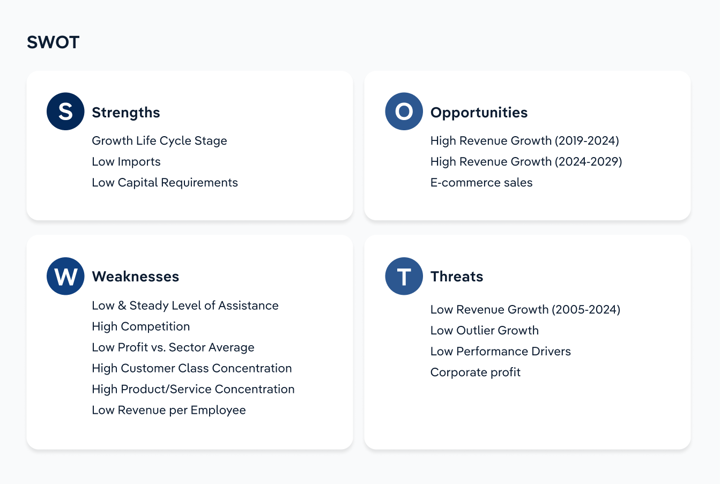Image resolution: width=720 pixels, height=484 pixels.
Task: Select the Threats heading
Action: point(456,276)
